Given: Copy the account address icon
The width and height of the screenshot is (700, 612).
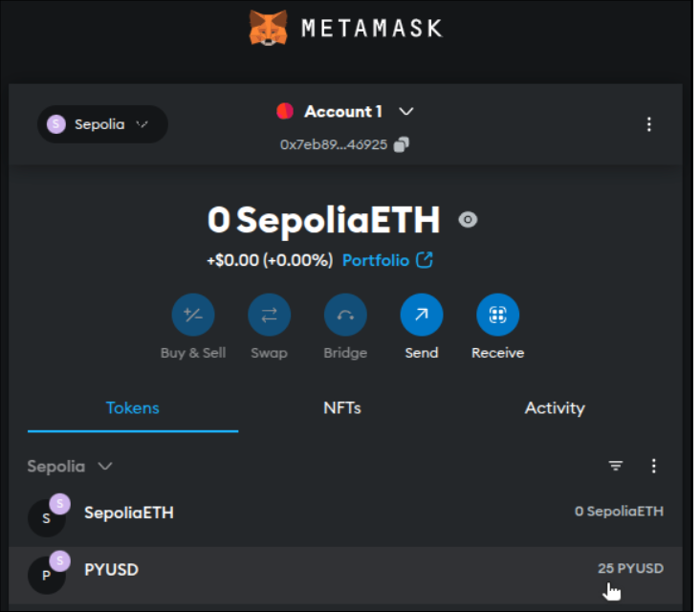Looking at the screenshot, I should pyautogui.click(x=403, y=144).
